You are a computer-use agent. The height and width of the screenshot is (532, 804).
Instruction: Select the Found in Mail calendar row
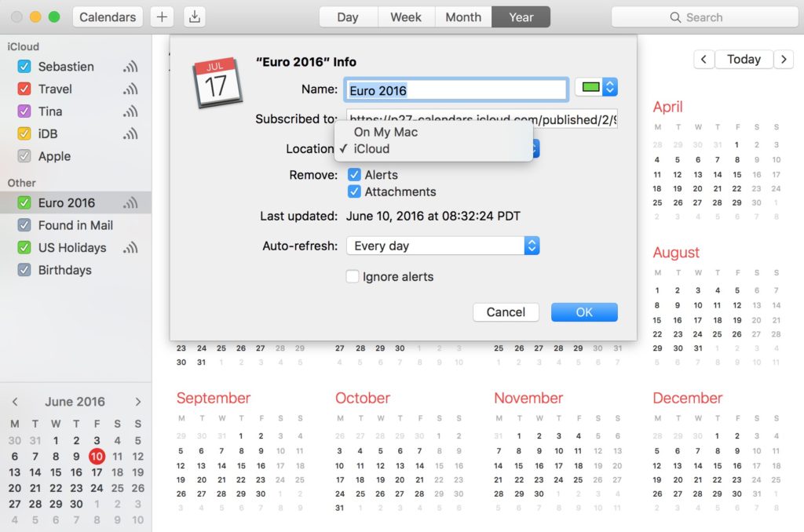point(76,225)
